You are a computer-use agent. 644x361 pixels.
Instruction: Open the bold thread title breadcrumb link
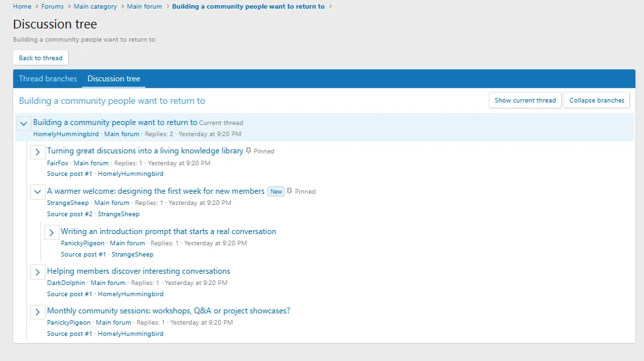point(248,7)
